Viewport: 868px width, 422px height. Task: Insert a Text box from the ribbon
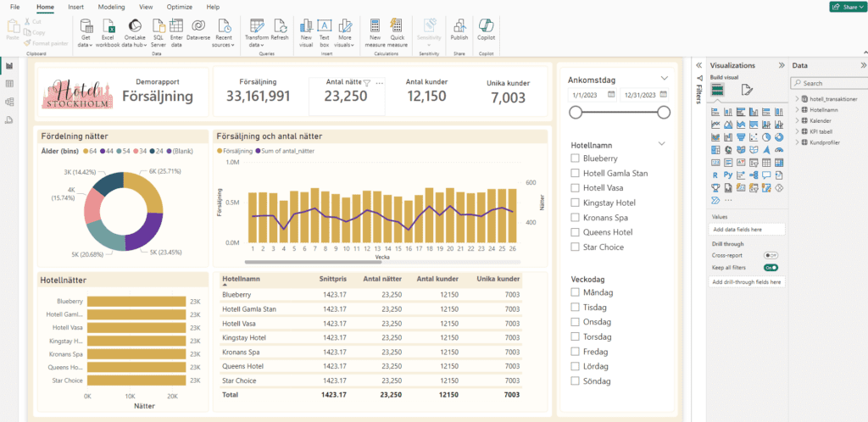pyautogui.click(x=325, y=25)
